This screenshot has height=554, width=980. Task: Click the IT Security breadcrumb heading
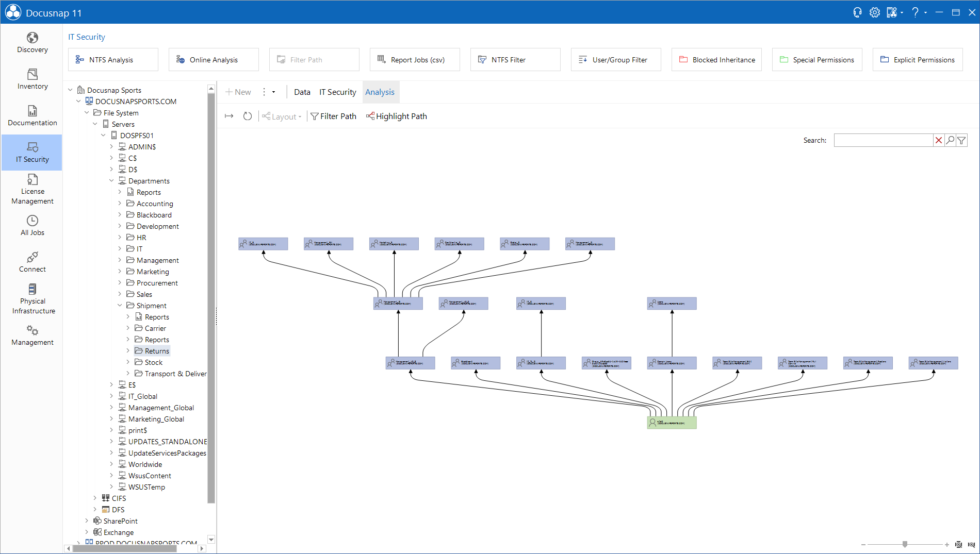pos(87,37)
